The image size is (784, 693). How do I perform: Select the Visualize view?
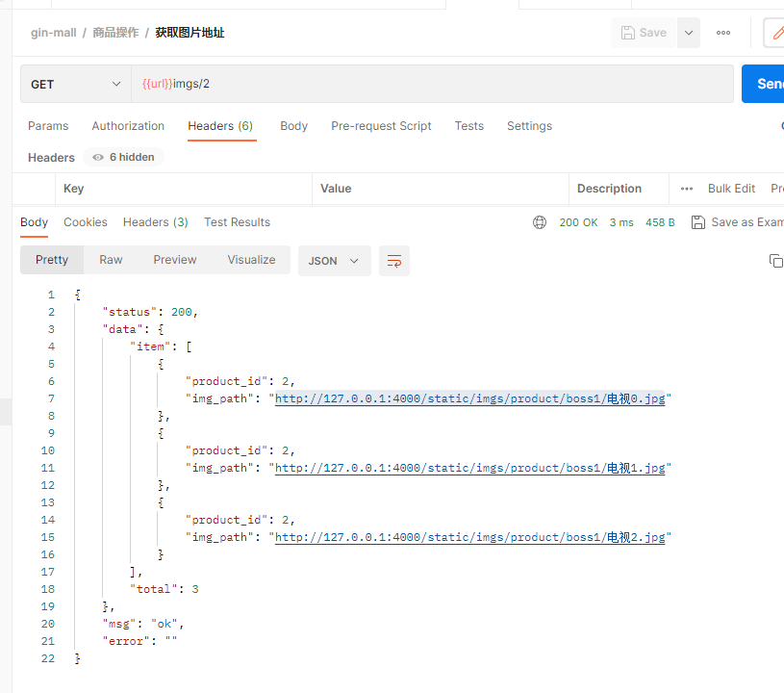pyautogui.click(x=251, y=260)
